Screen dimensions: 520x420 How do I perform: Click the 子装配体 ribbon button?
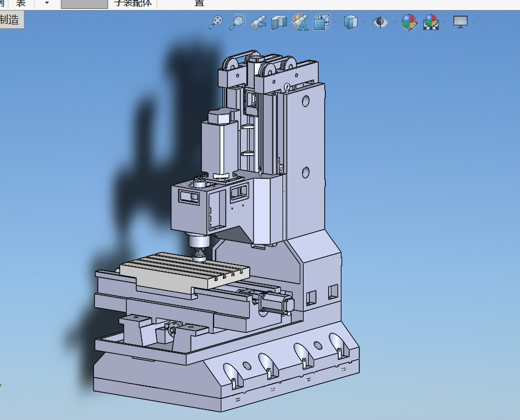[x=133, y=3]
